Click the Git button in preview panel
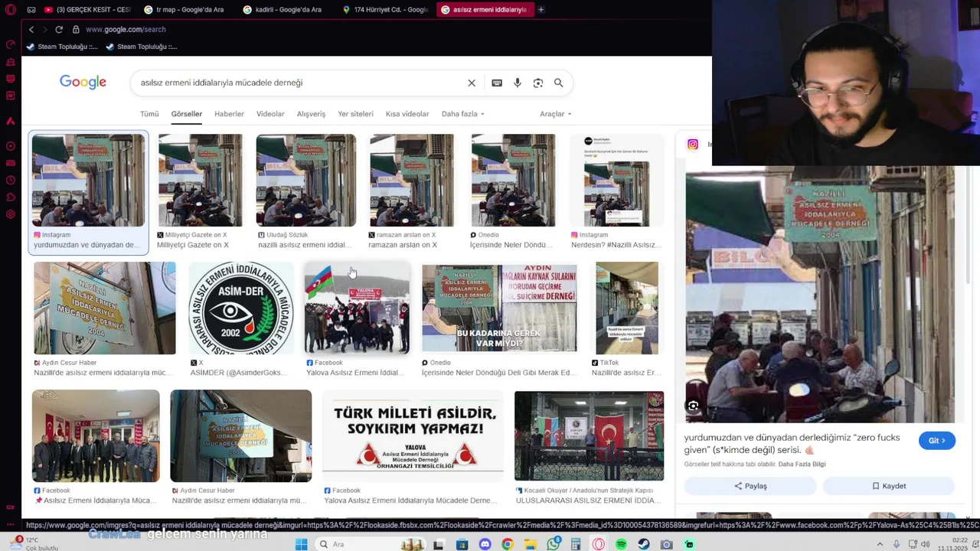 pos(937,441)
